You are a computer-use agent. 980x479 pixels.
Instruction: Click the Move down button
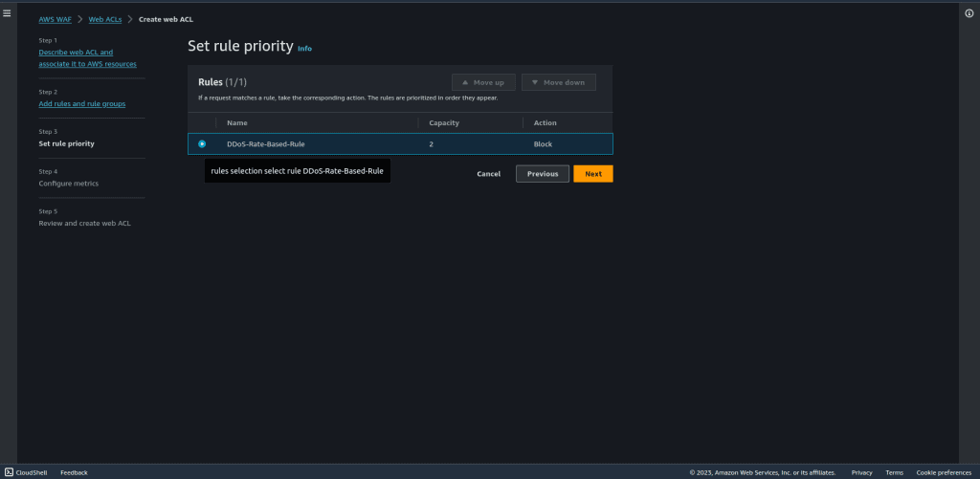pos(559,82)
